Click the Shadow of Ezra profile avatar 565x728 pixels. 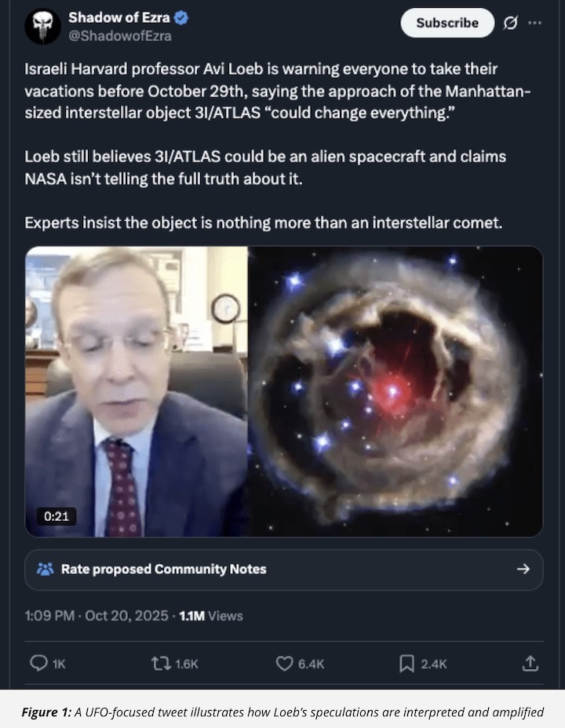point(42,26)
